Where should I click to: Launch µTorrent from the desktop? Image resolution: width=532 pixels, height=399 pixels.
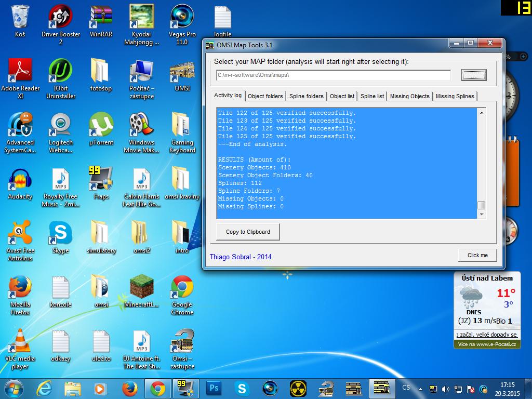[101, 126]
